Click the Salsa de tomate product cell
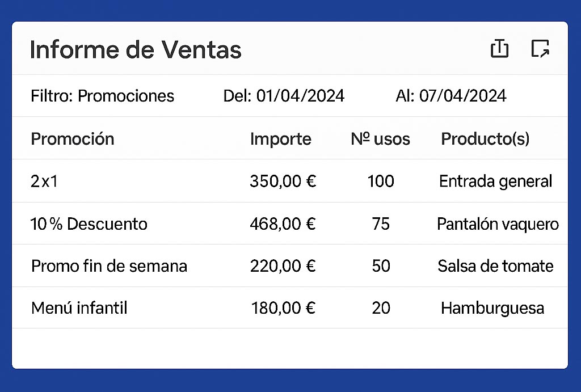The width and height of the screenshot is (581, 392). tap(495, 266)
